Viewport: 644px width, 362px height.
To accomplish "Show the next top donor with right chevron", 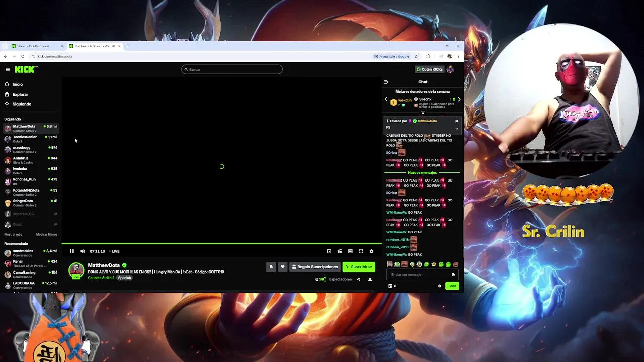I will tap(459, 99).
